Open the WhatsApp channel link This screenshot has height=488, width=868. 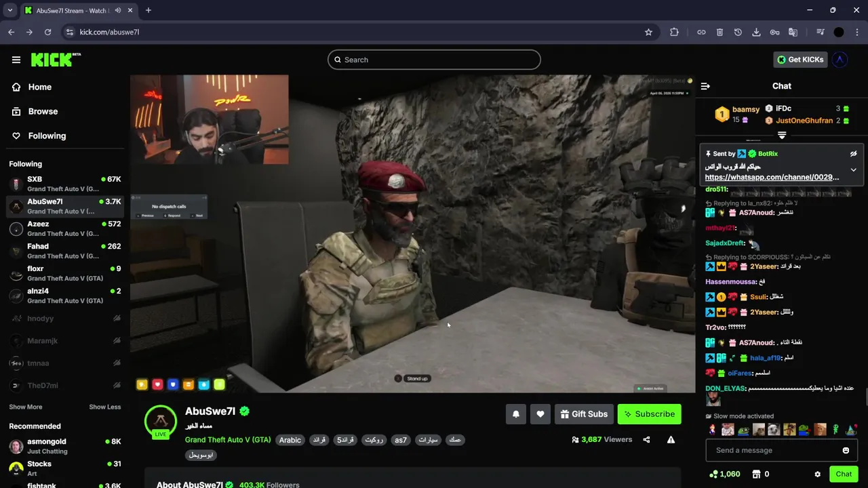point(772,177)
